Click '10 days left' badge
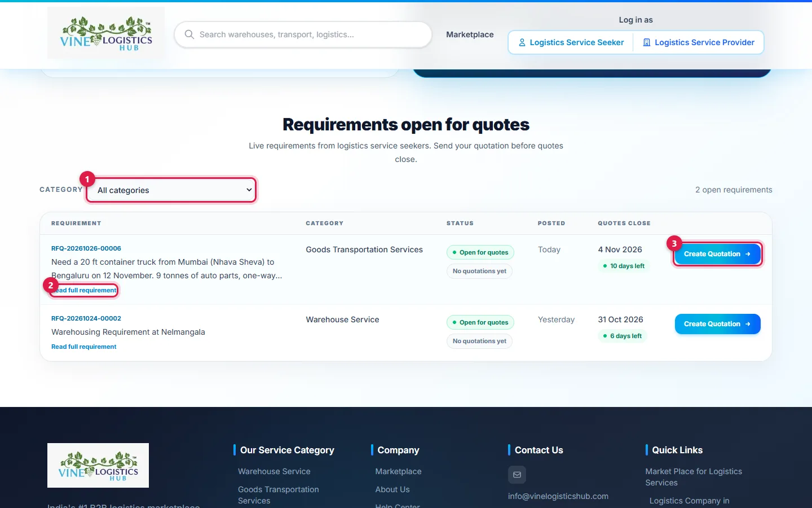The width and height of the screenshot is (812, 508). coord(624,266)
